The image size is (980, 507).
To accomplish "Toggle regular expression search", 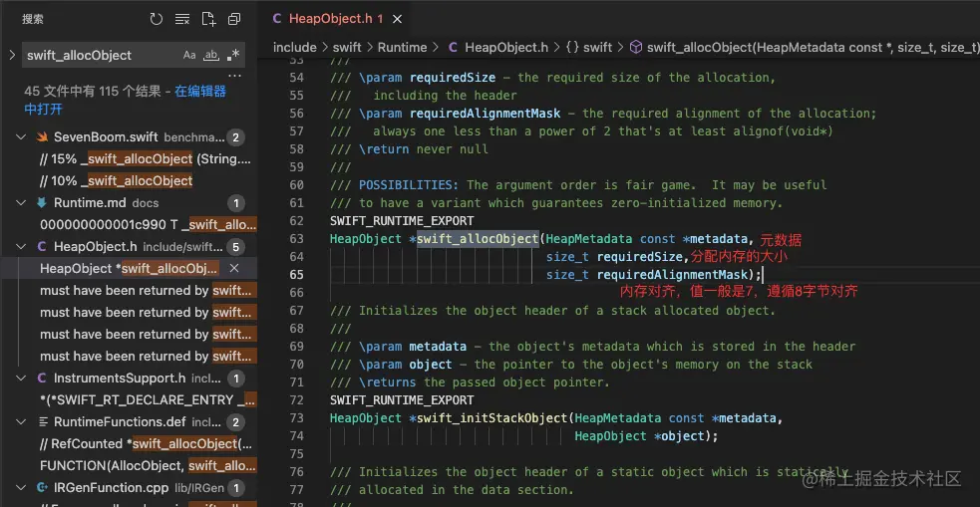I will [232, 55].
